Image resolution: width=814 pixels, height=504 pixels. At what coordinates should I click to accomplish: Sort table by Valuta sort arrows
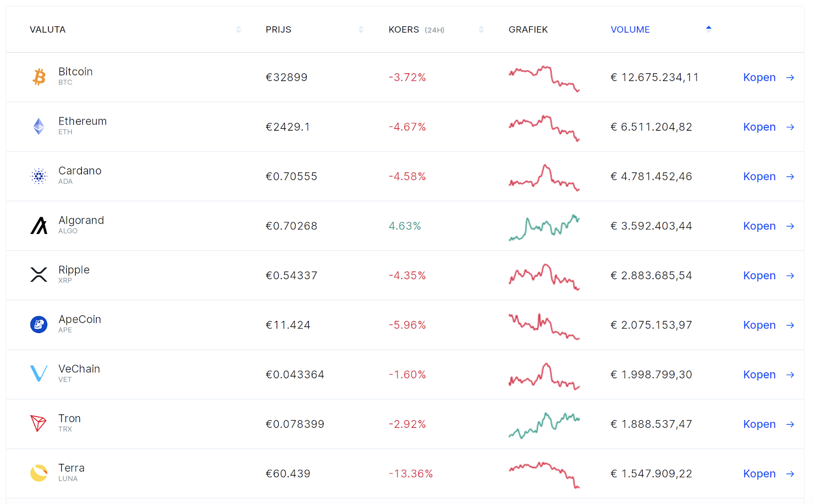coord(239,29)
